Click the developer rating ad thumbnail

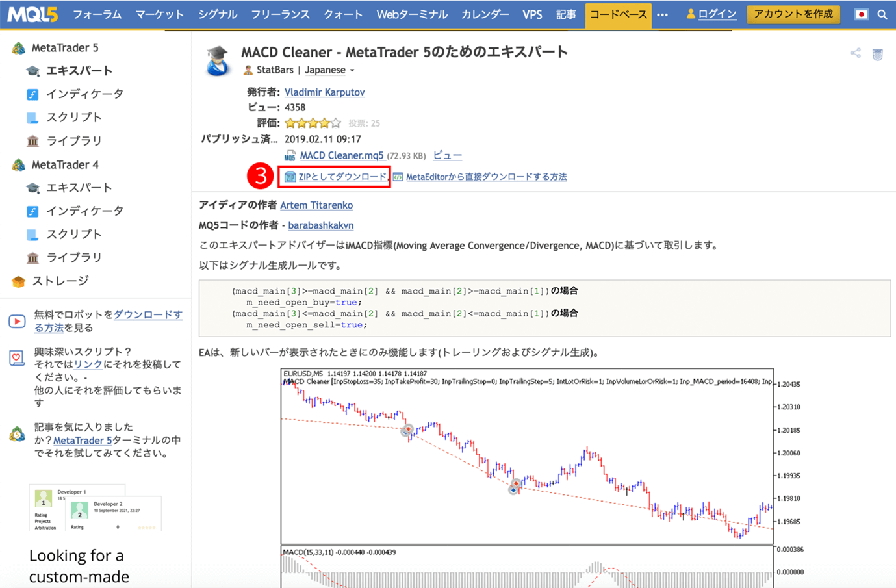(x=96, y=507)
